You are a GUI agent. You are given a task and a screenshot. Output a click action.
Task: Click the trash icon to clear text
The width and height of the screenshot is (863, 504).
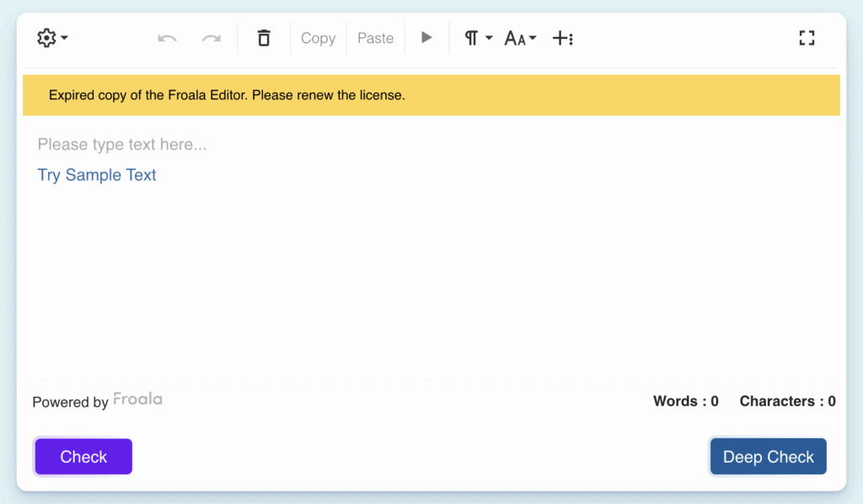pos(264,38)
